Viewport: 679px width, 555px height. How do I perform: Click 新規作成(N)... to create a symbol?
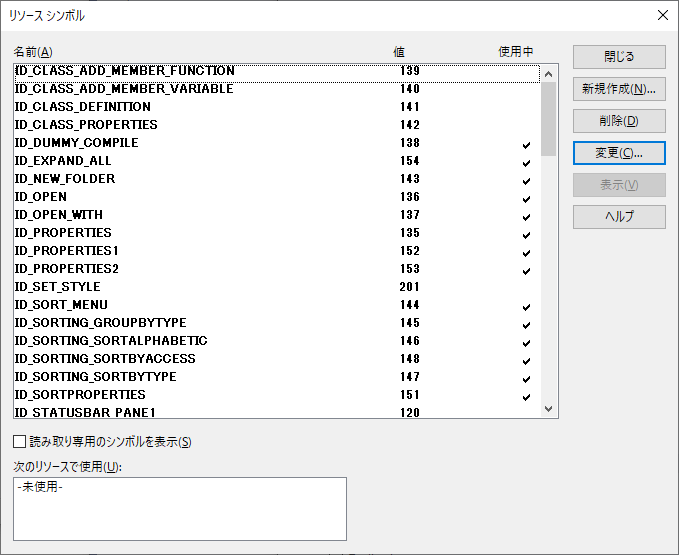coord(618,89)
